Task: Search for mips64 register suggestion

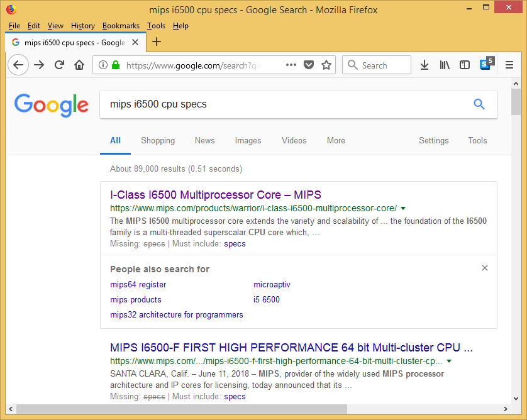Action: 138,284
